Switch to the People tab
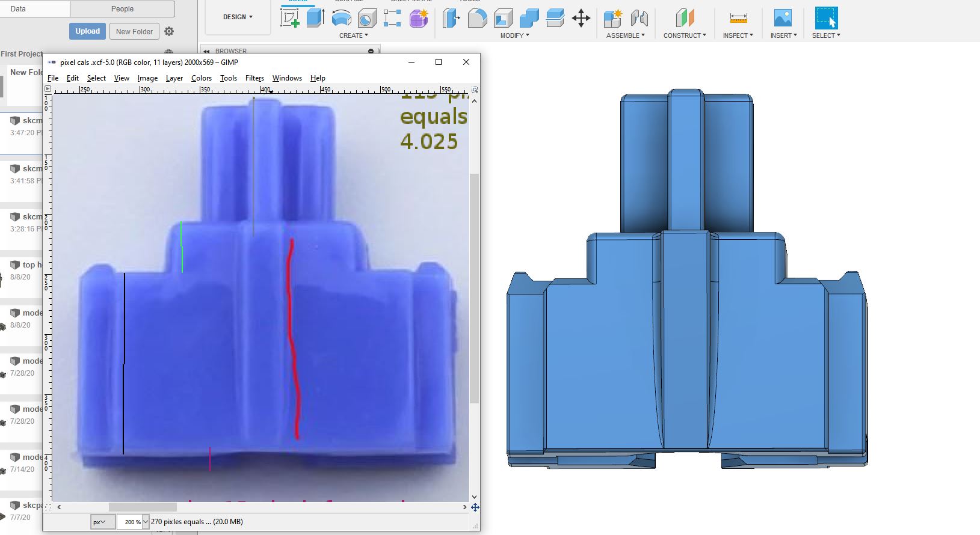980x535 pixels. click(x=122, y=9)
